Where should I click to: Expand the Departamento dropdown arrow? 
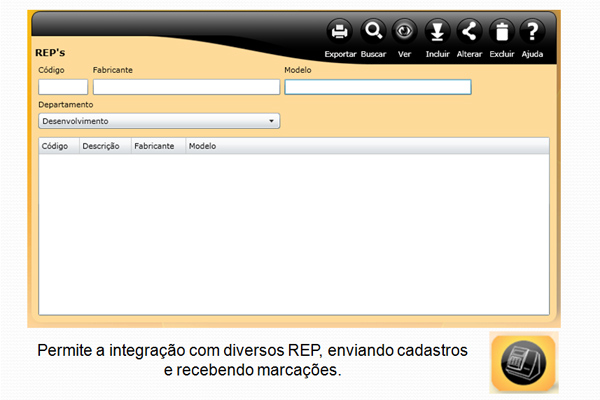pos(272,121)
